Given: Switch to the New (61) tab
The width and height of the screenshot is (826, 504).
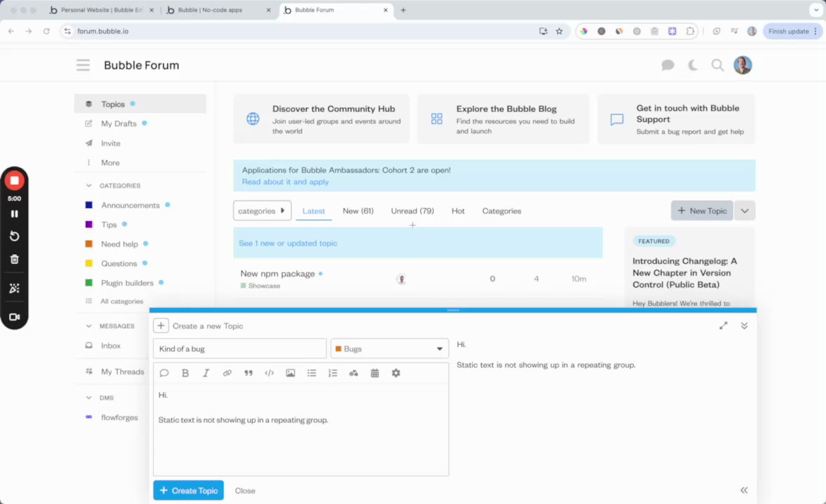Looking at the screenshot, I should pos(358,211).
